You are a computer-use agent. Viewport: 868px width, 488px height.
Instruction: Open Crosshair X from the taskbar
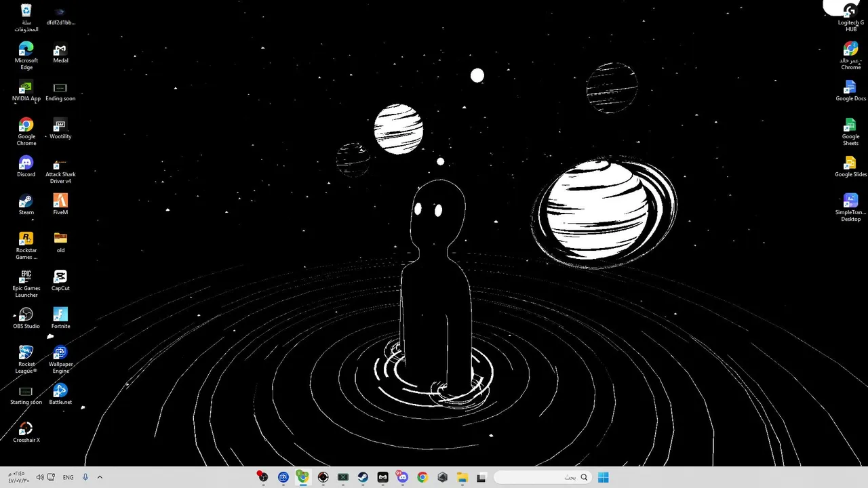coord(323,477)
